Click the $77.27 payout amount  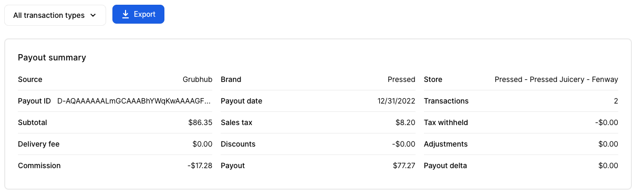point(404,166)
